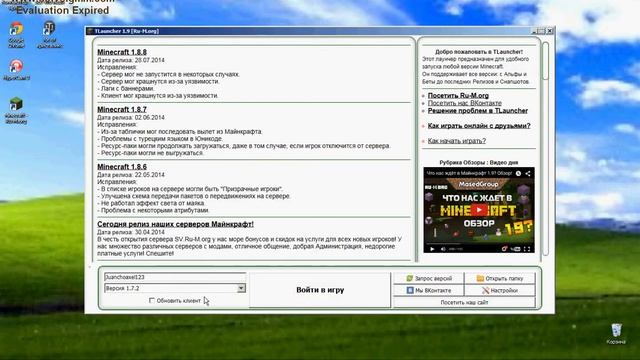Click the video watch later clock icon
The width and height of the screenshot is (640, 360).
pyautogui.click(x=518, y=173)
